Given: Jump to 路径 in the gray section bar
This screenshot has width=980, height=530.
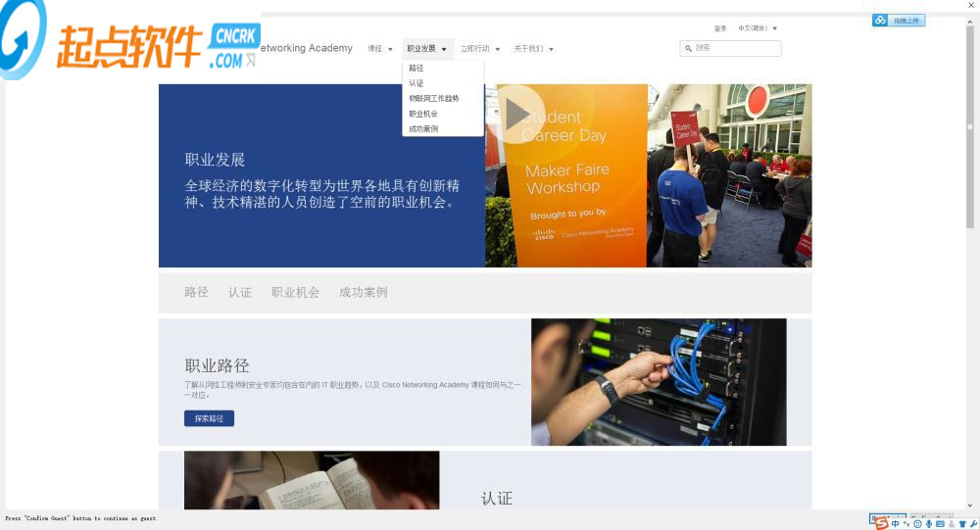Looking at the screenshot, I should pyautogui.click(x=196, y=292).
